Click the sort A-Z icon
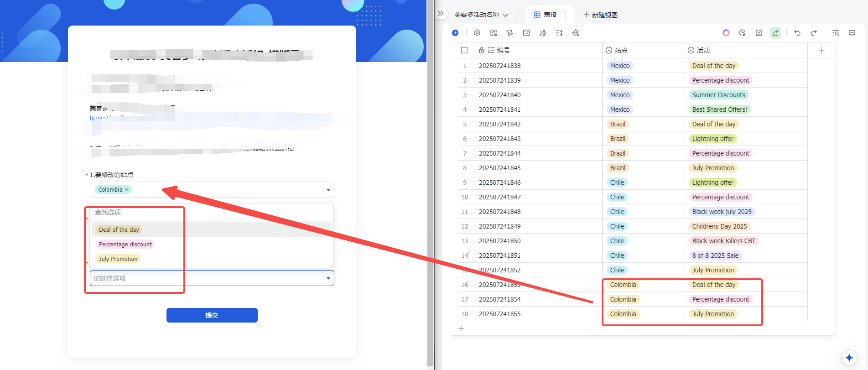 coord(542,33)
